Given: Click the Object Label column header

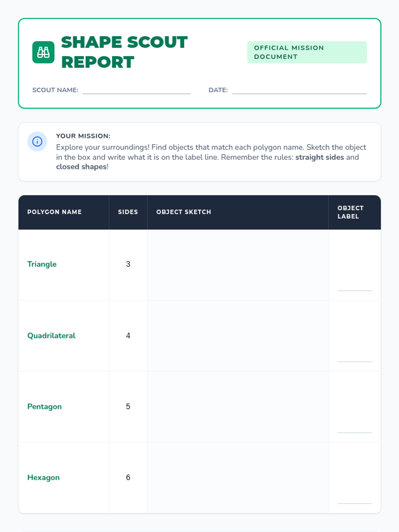Looking at the screenshot, I should click(350, 212).
